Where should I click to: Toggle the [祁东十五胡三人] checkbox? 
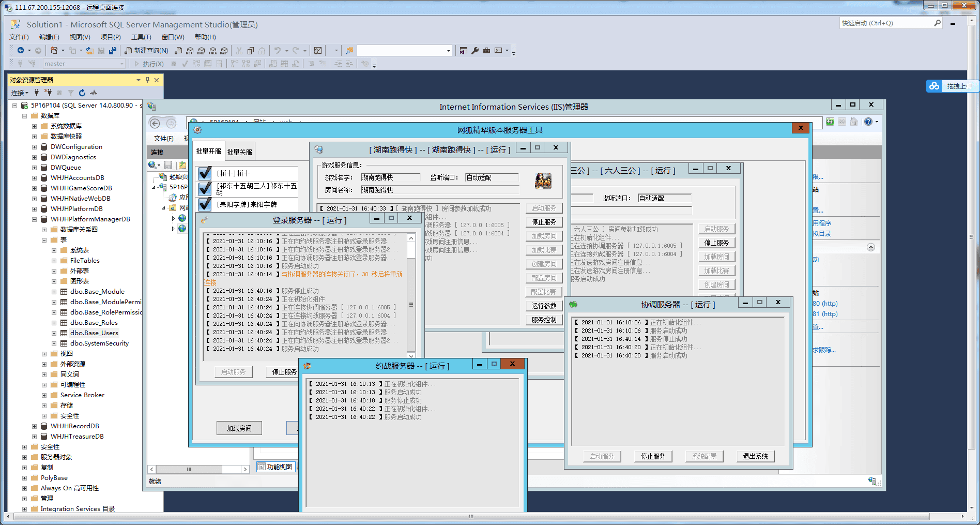coord(205,188)
